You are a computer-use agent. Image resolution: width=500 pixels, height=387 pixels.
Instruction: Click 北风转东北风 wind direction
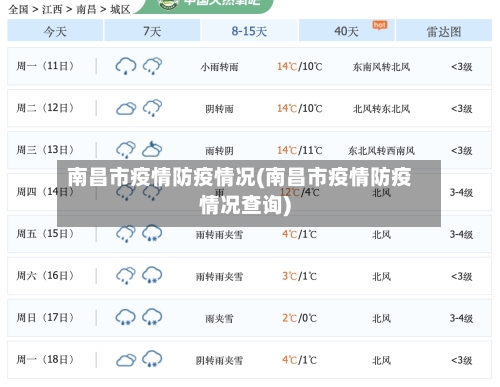tap(381, 109)
